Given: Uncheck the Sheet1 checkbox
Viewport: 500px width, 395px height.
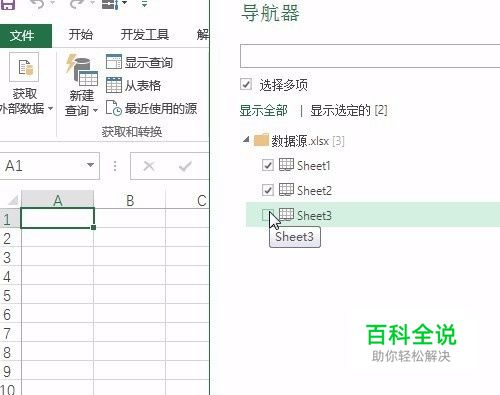Looking at the screenshot, I should click(268, 165).
